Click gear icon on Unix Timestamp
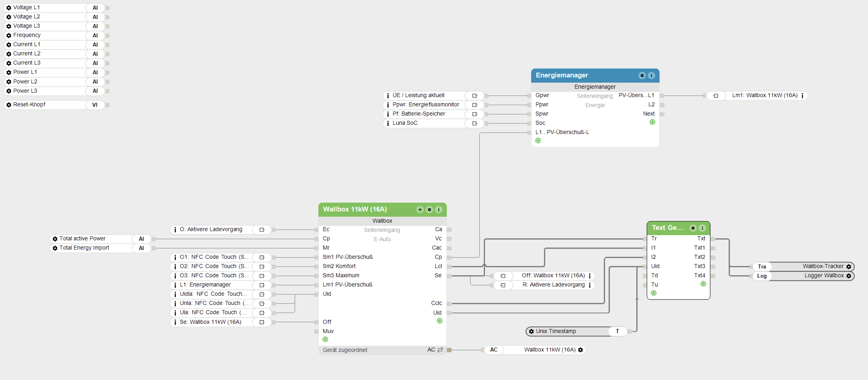Screen dimensions: 868x380 [531, 331]
